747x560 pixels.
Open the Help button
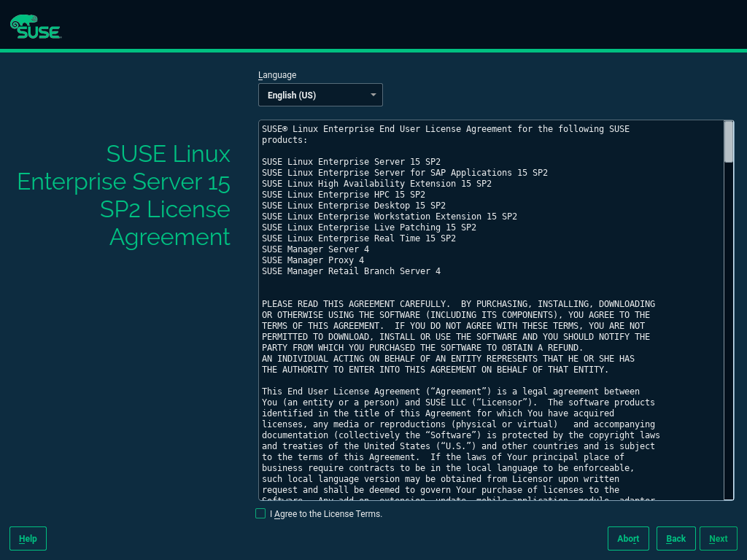[28, 538]
